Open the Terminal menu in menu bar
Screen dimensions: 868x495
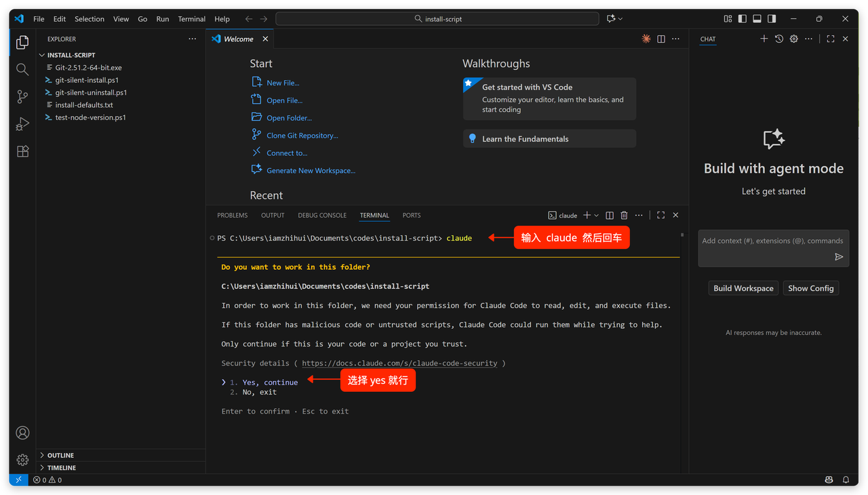[x=191, y=19]
